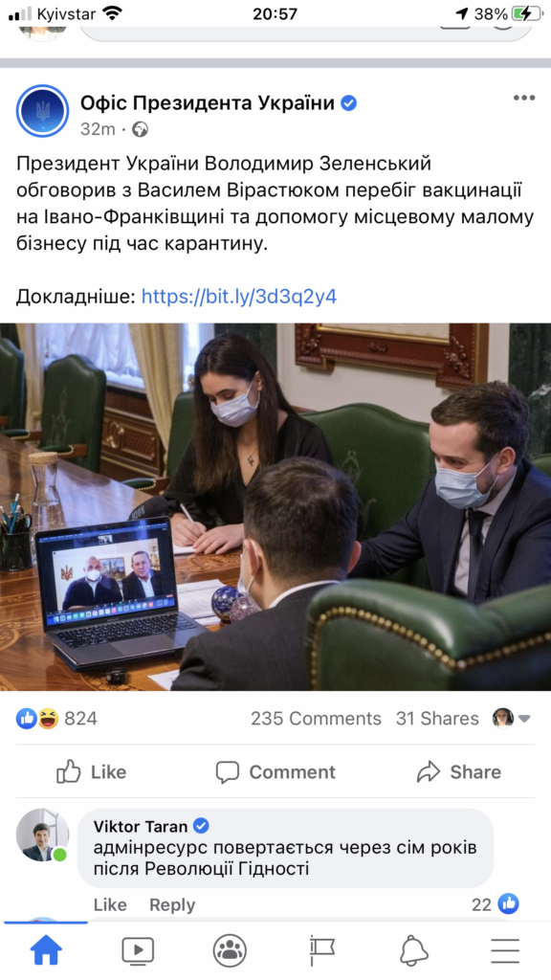
Task: View the 31 Shares list
Action: 437,719
